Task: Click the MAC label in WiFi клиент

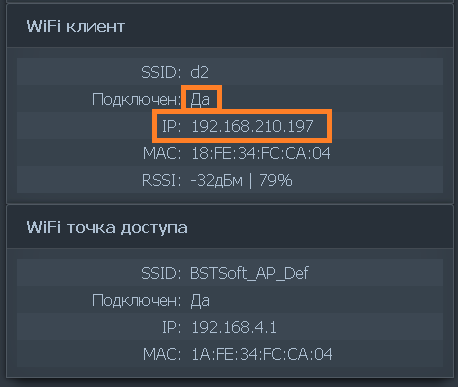Action: pyautogui.click(x=162, y=153)
